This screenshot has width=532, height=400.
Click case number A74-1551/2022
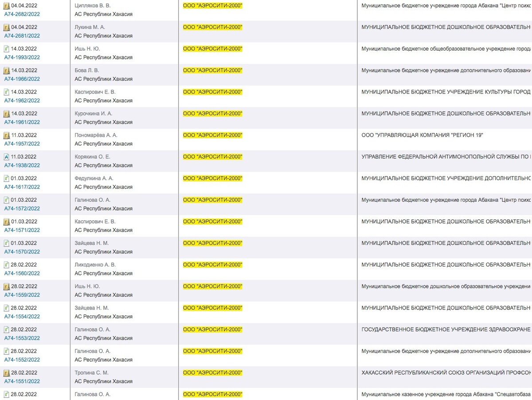(x=22, y=382)
